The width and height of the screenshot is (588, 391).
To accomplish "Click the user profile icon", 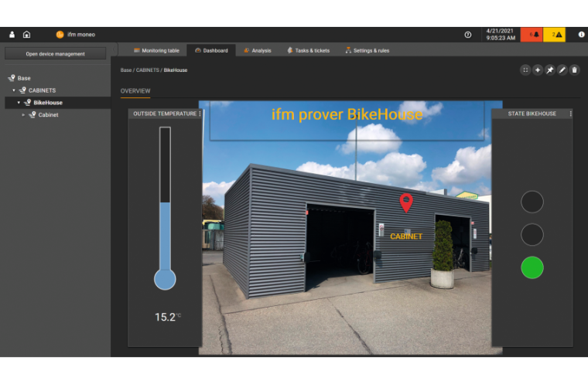I will 12,35.
